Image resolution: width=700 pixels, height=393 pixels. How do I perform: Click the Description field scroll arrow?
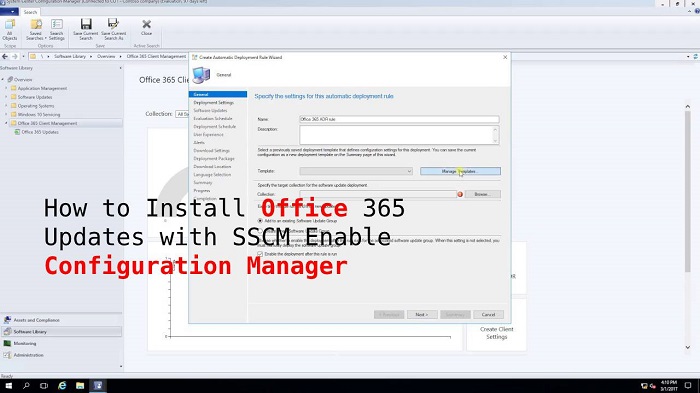click(x=495, y=140)
